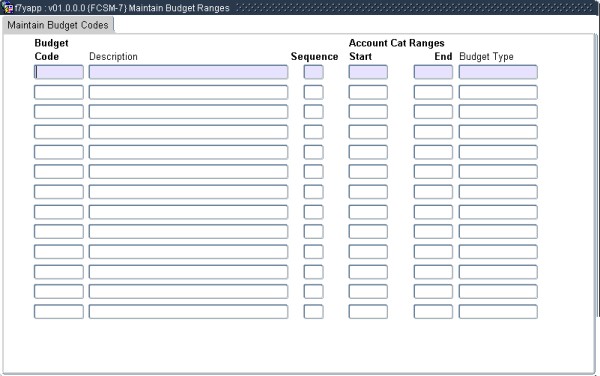
Task: Select the third-row Description field
Action: (x=188, y=112)
